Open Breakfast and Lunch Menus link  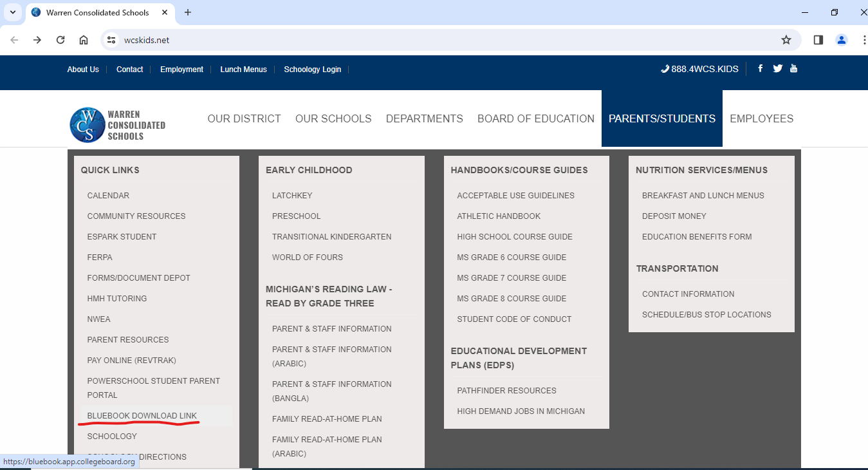[703, 196]
